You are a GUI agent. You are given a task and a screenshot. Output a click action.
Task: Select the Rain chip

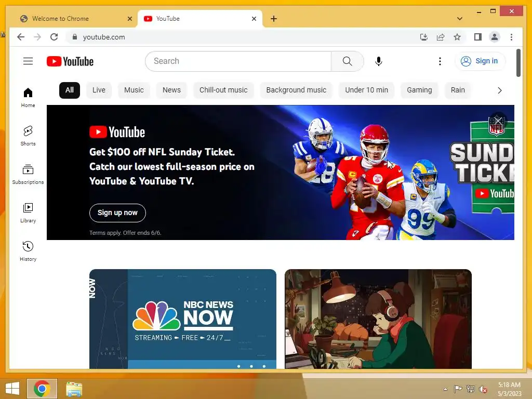click(458, 90)
